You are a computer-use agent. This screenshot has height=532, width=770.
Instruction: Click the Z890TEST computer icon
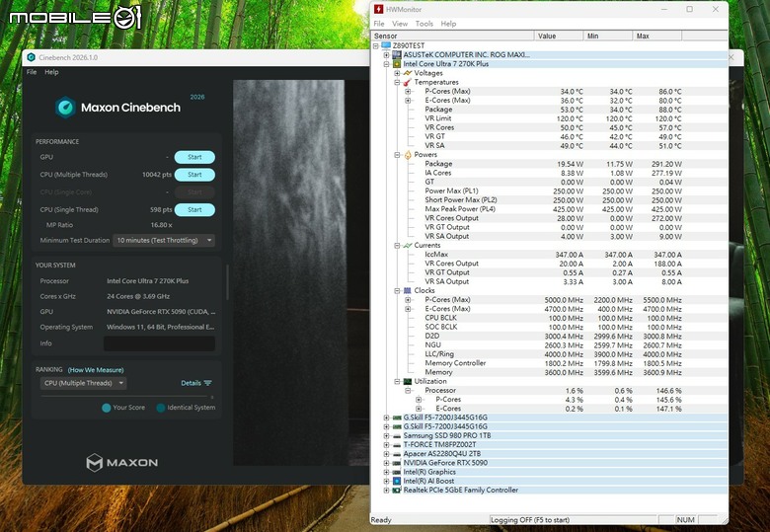point(386,45)
